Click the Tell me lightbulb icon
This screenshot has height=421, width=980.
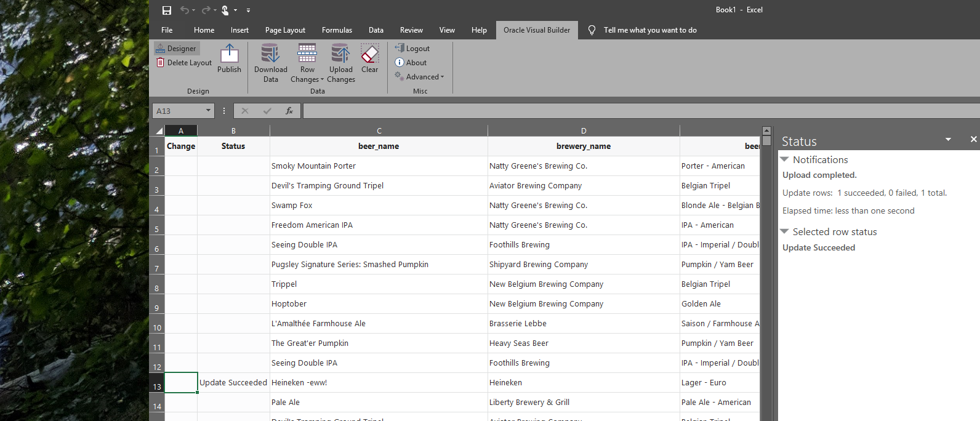pos(592,30)
